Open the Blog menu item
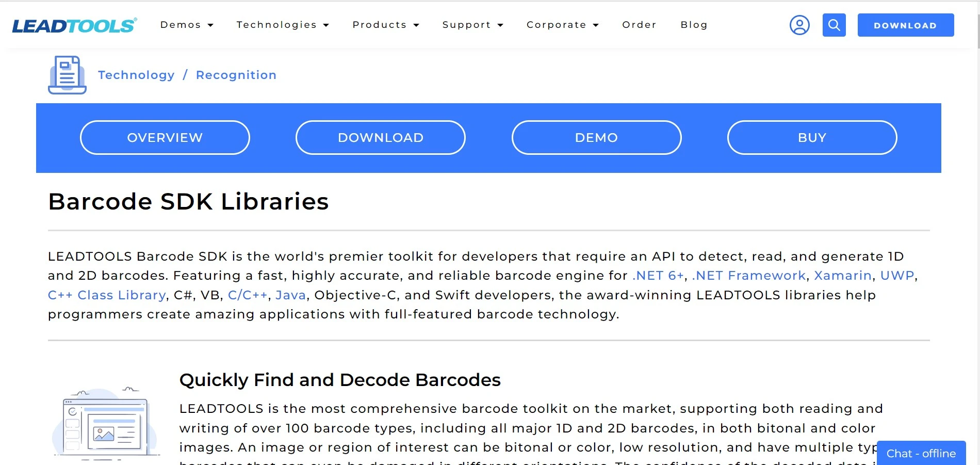 click(694, 25)
